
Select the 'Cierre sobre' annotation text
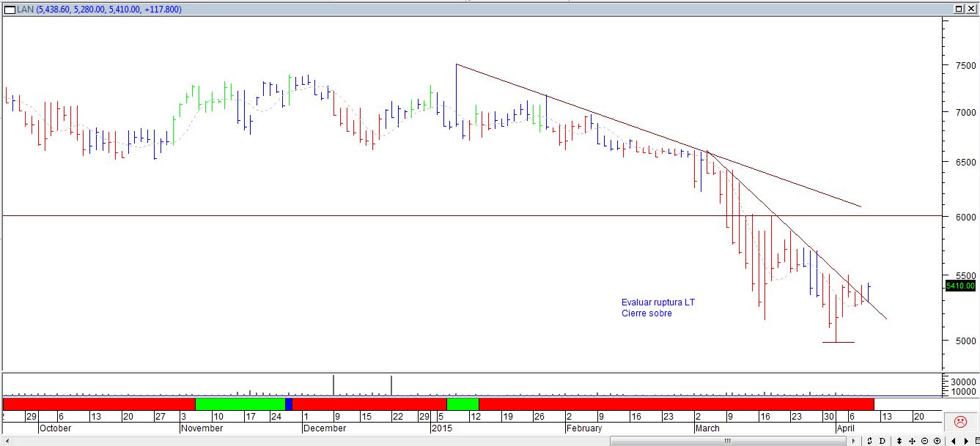[x=646, y=313]
